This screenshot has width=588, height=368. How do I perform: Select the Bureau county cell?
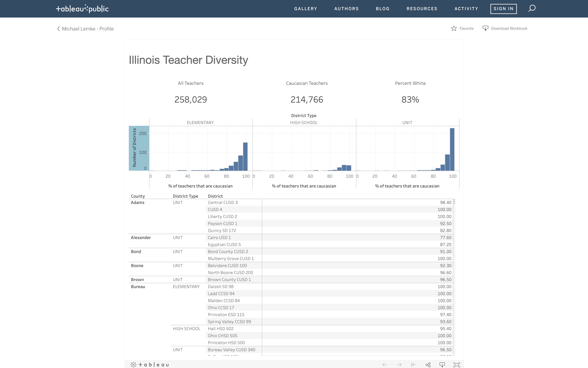click(138, 287)
